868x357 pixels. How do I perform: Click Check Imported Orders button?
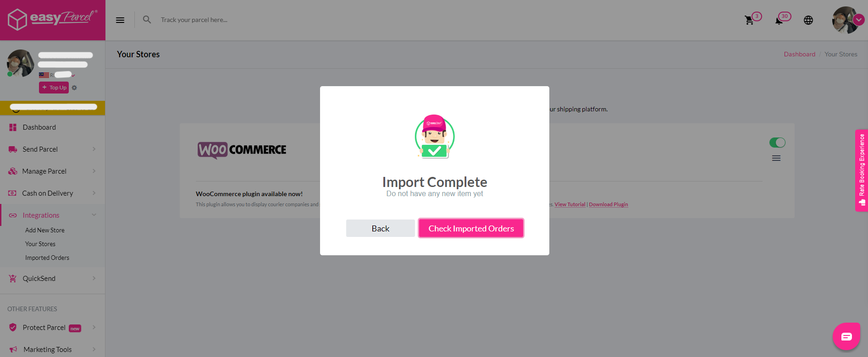point(471,228)
